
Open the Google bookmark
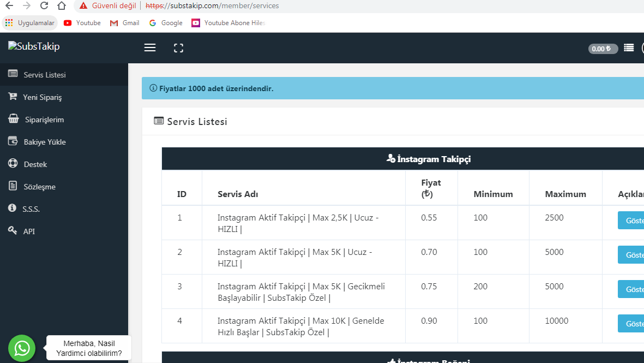click(x=166, y=23)
